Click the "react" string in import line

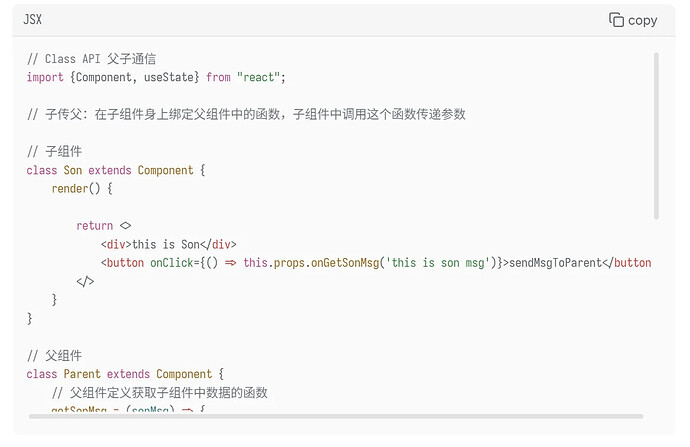(258, 77)
